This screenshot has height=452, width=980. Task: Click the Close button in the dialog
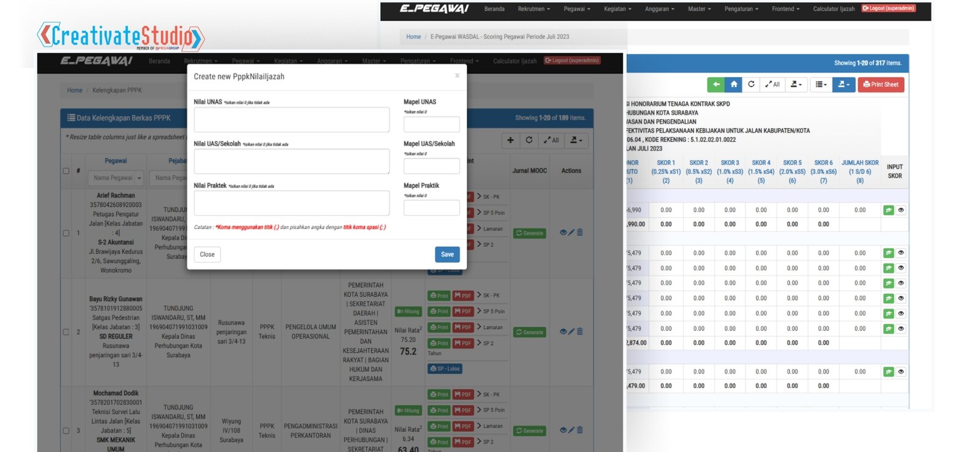(x=207, y=254)
